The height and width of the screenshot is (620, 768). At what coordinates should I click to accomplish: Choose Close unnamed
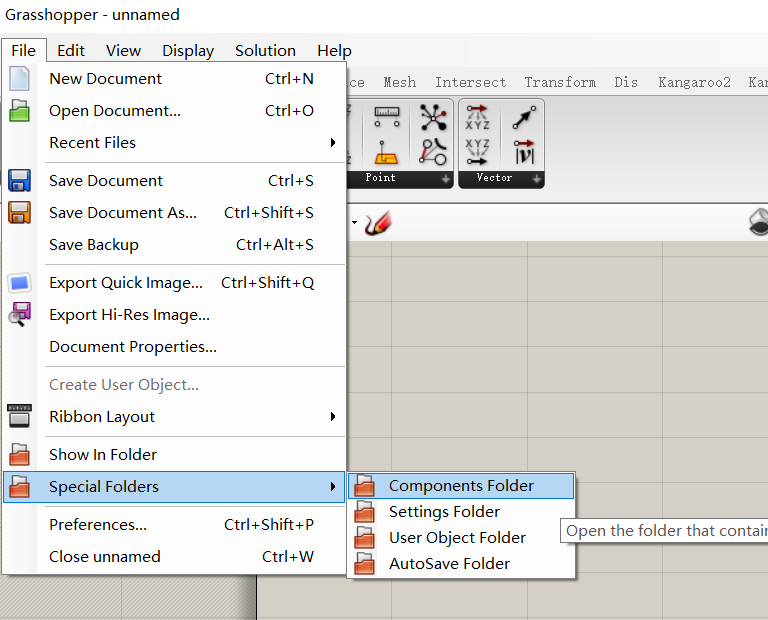pos(174,557)
